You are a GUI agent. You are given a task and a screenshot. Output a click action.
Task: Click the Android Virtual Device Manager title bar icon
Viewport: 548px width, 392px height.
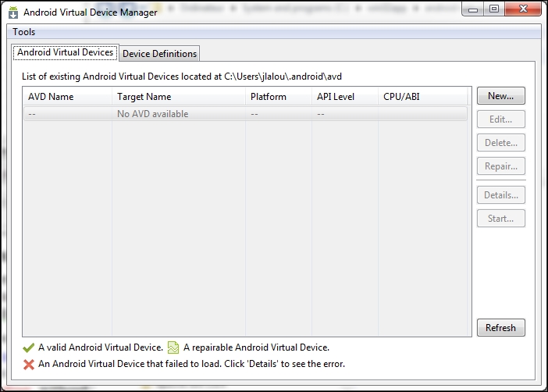click(13, 12)
